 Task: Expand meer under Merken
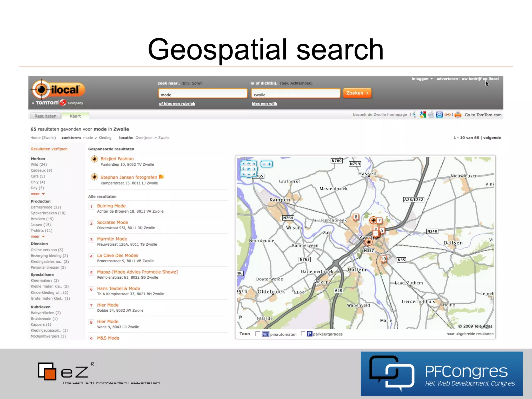(x=38, y=194)
